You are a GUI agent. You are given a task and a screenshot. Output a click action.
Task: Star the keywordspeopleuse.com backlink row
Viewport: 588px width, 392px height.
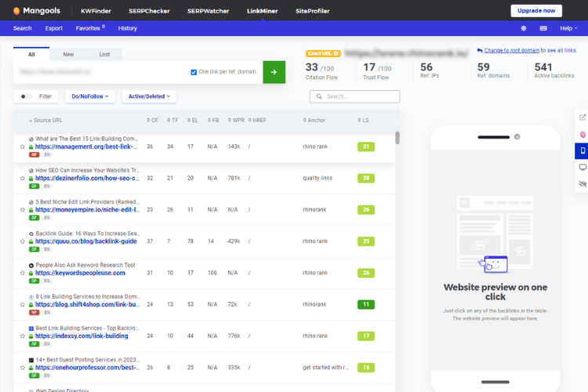click(x=23, y=273)
